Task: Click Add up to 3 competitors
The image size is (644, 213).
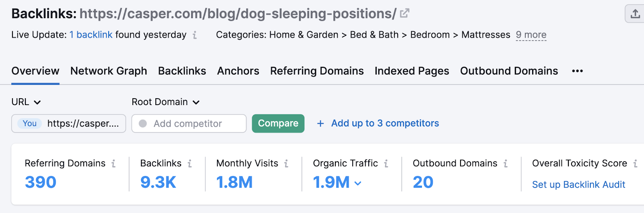Action: click(378, 123)
